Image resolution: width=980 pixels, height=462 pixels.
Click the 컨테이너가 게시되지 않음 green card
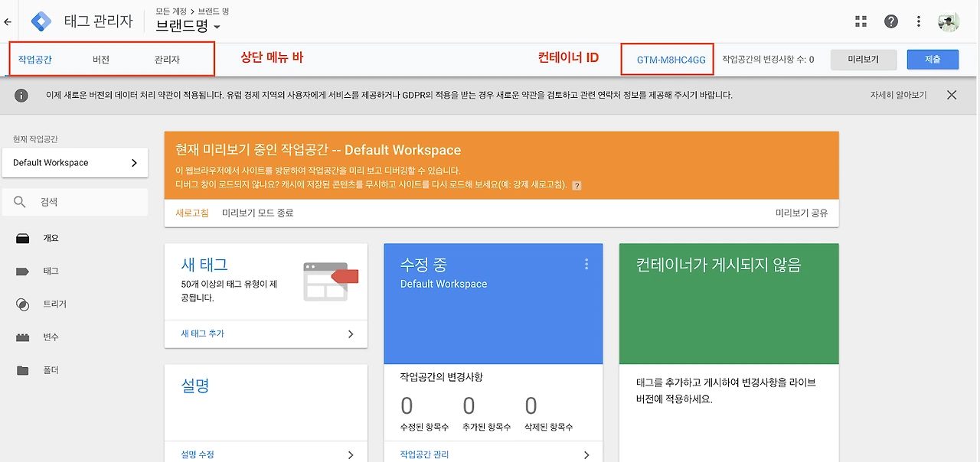pos(729,304)
